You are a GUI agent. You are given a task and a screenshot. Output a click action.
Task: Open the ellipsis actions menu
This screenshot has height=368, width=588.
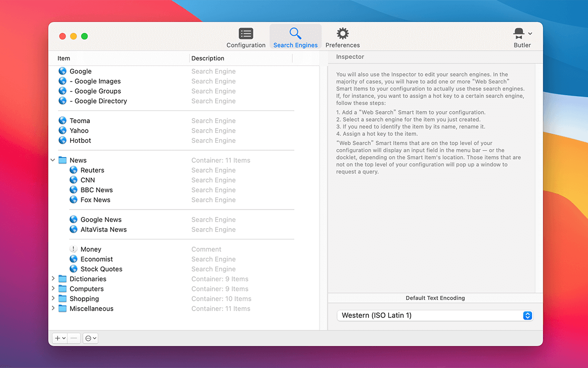[x=90, y=338]
